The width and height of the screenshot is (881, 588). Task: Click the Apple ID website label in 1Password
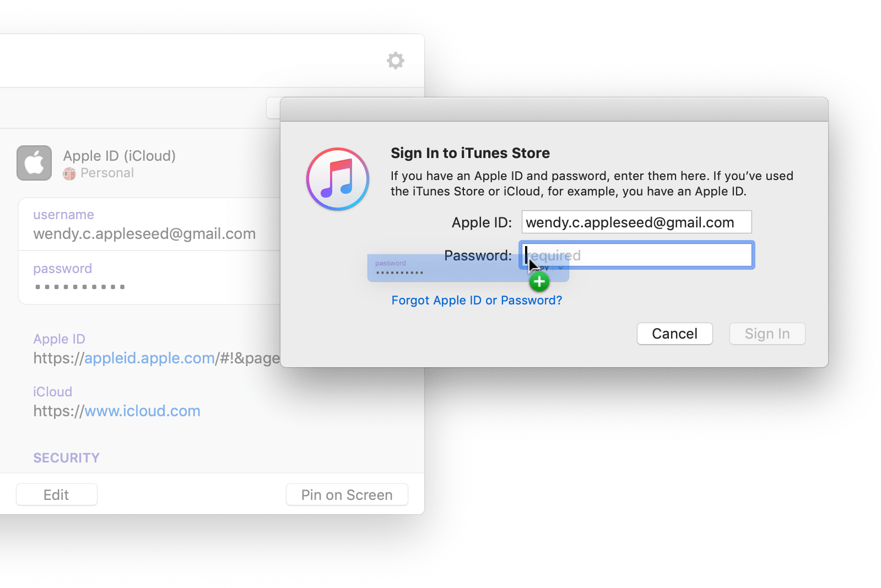[59, 339]
